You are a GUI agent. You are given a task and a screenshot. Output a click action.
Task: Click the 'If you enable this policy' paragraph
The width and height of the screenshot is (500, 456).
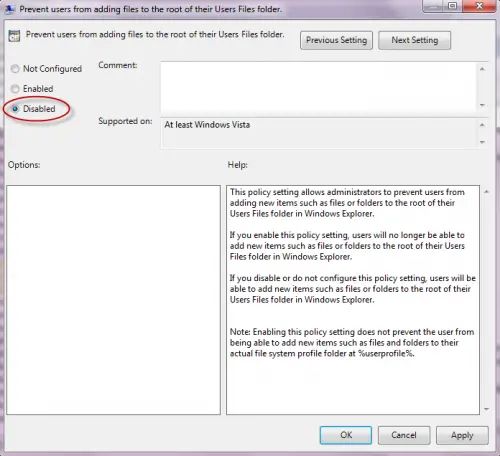point(347,246)
